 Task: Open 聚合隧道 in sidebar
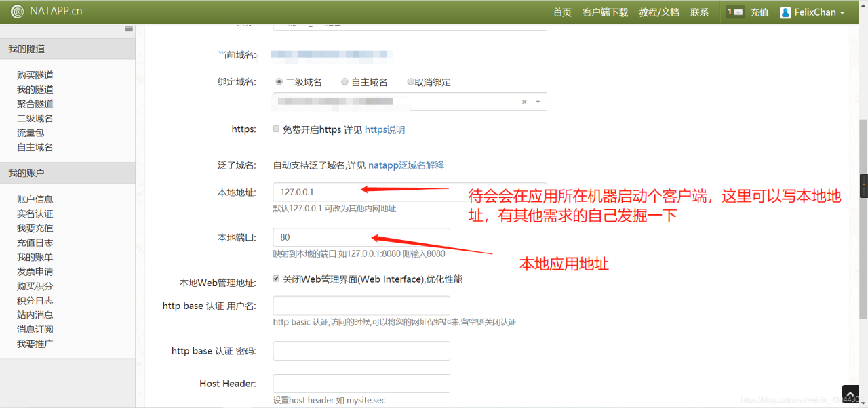pyautogui.click(x=35, y=104)
